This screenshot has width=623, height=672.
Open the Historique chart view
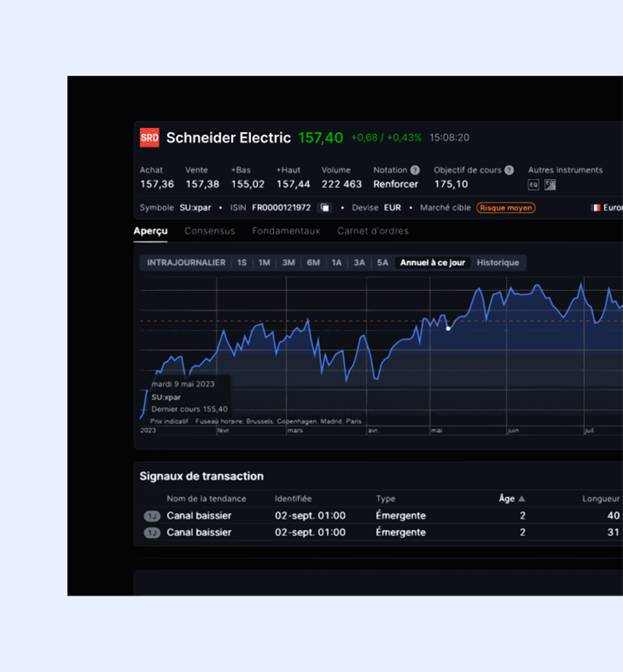coord(498,263)
